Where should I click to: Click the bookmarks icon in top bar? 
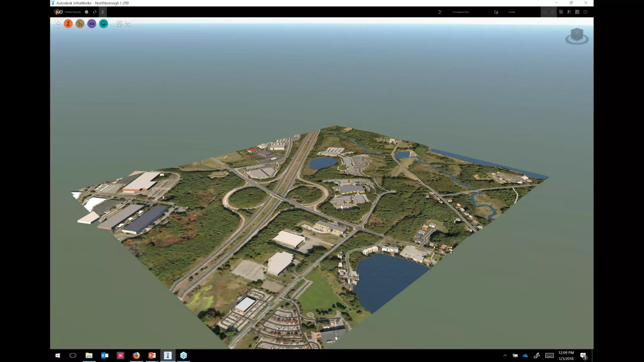point(569,12)
